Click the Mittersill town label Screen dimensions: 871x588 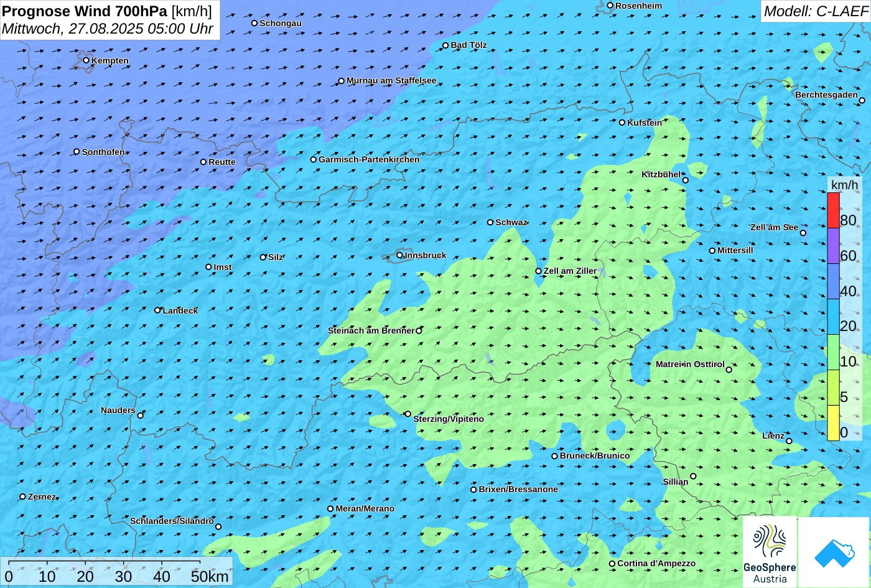[735, 251]
